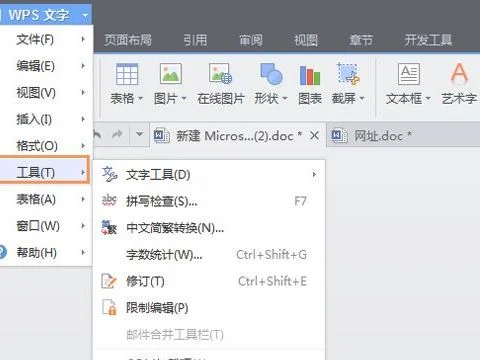Choose 修订(T) track changes item

(209, 281)
